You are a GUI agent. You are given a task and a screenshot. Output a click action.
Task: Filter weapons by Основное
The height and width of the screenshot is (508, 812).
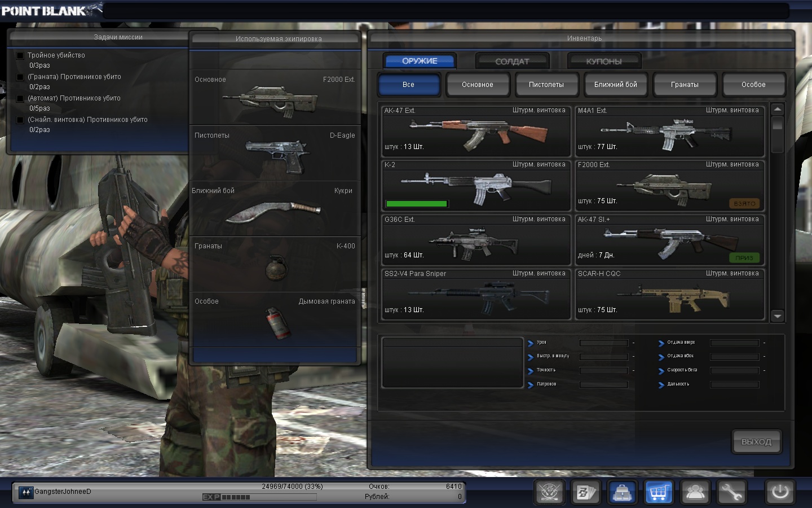[x=478, y=85]
